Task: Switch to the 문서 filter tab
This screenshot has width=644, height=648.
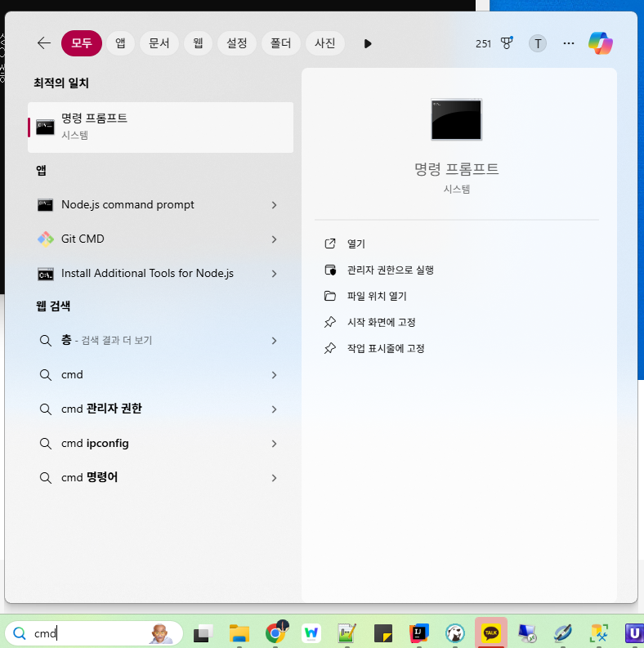Action: (159, 43)
